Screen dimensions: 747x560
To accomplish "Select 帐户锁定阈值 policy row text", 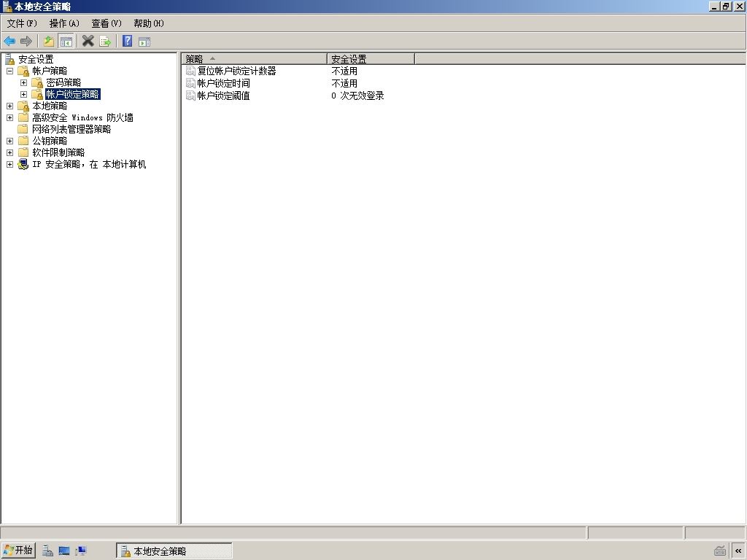I will point(223,96).
